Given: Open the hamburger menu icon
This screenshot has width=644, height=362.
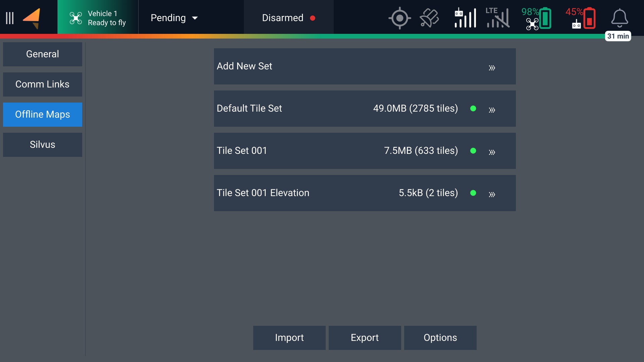Looking at the screenshot, I should click(x=10, y=18).
